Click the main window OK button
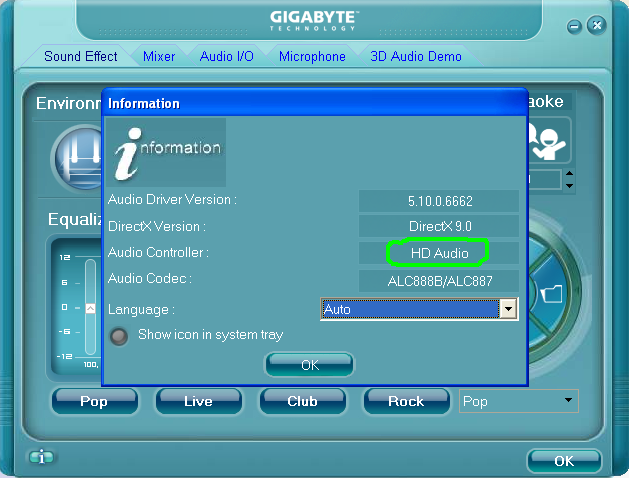 coord(564,461)
